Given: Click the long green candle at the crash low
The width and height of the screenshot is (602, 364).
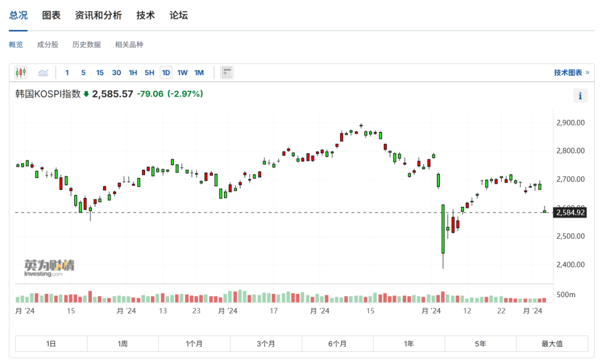Looking at the screenshot, I should tap(443, 229).
